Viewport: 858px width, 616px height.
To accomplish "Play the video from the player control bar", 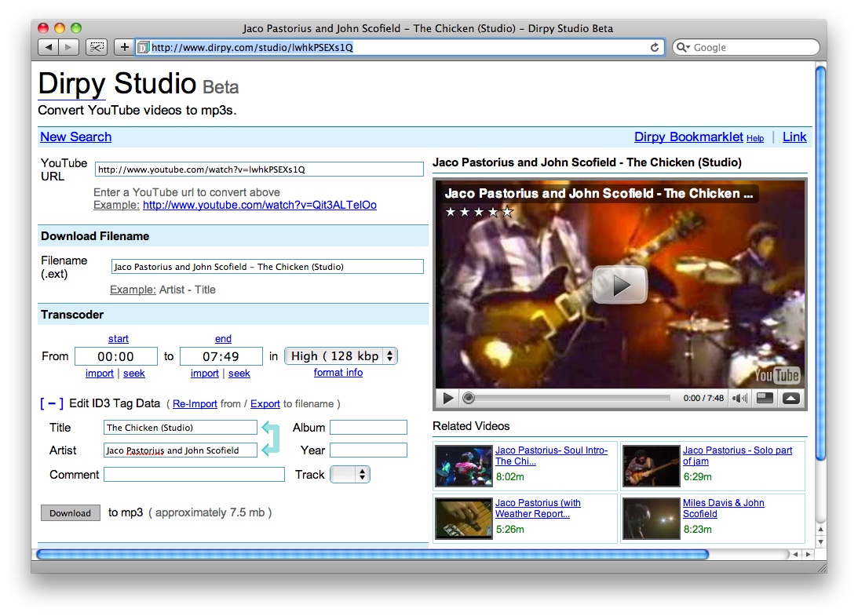I will (448, 399).
